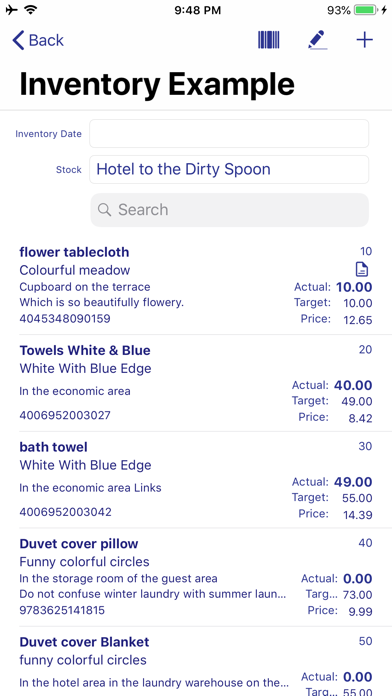Tap the pencil edit icon
The height and width of the screenshot is (696, 392).
[x=317, y=40]
